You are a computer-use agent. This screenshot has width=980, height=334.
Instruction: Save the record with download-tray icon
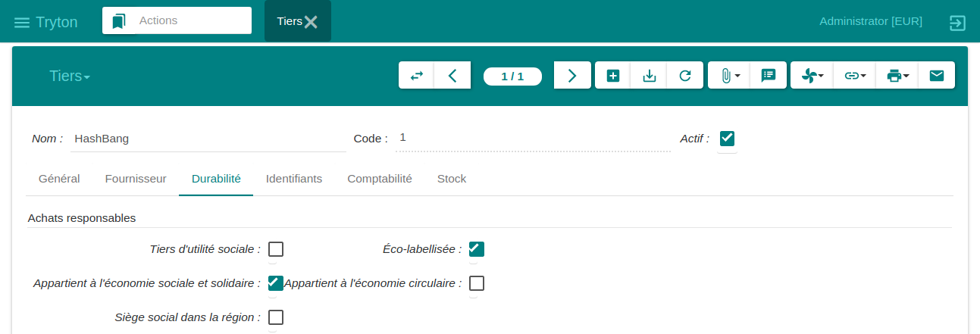(649, 76)
